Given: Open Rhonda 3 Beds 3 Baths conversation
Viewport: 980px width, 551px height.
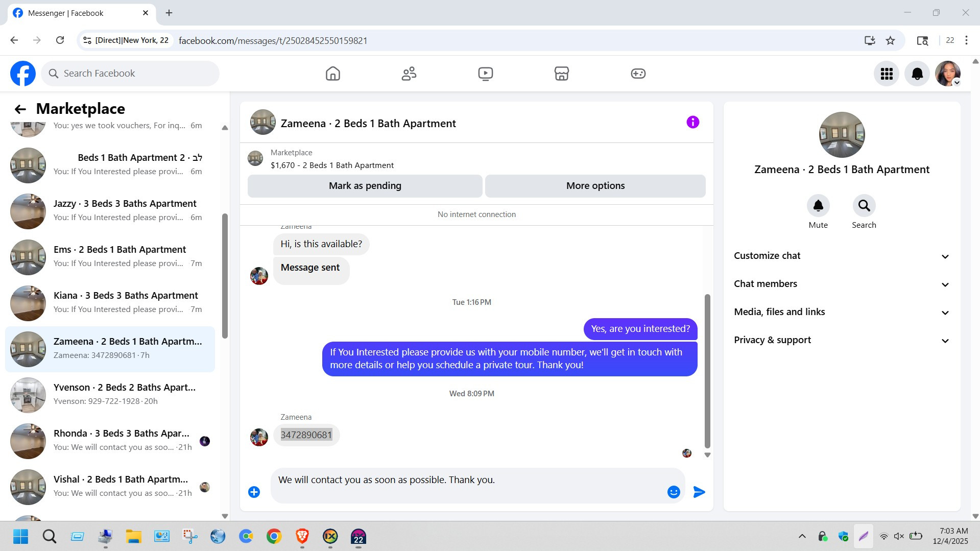Looking at the screenshot, I should 110,441.
